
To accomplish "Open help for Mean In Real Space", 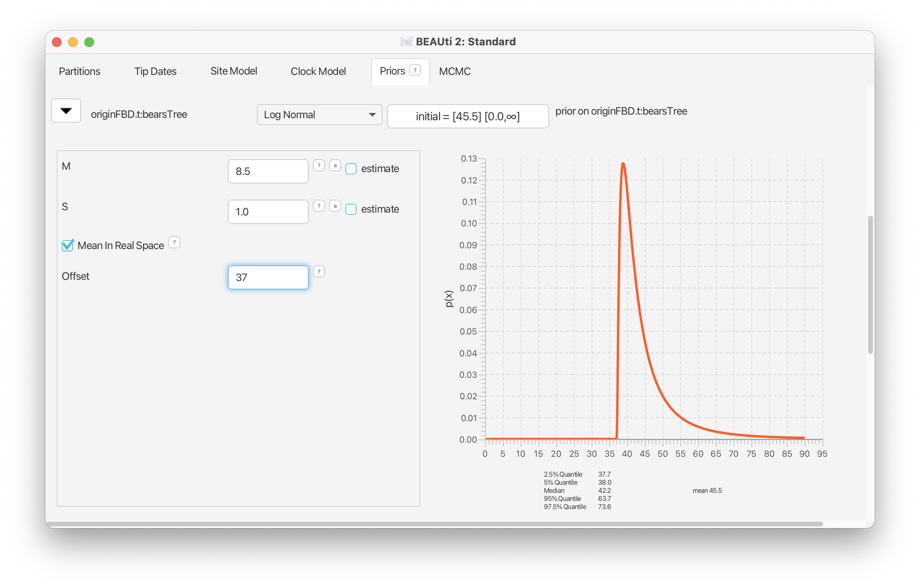I will (174, 242).
